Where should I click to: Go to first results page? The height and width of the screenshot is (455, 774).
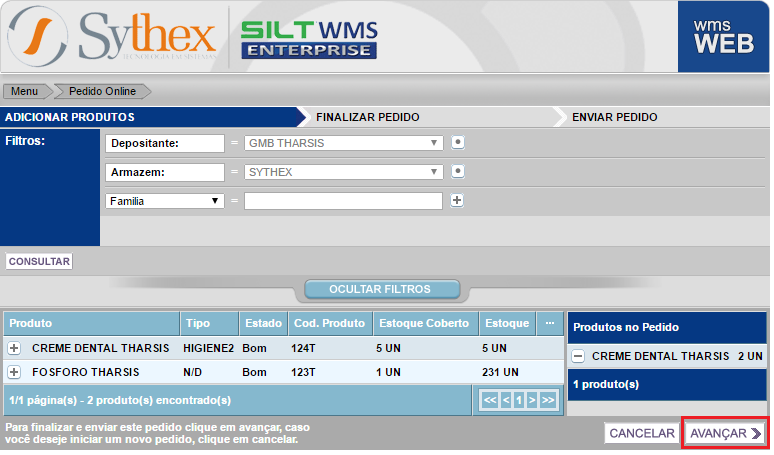click(x=490, y=400)
